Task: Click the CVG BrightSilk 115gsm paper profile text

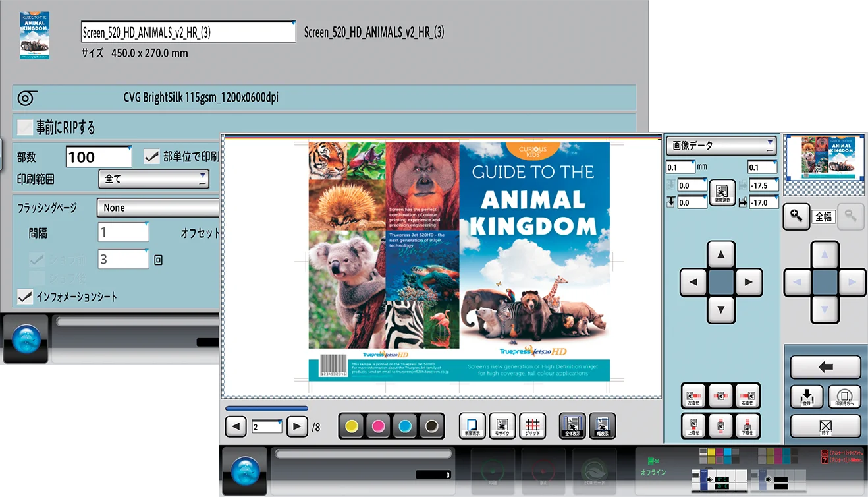Action: click(201, 98)
